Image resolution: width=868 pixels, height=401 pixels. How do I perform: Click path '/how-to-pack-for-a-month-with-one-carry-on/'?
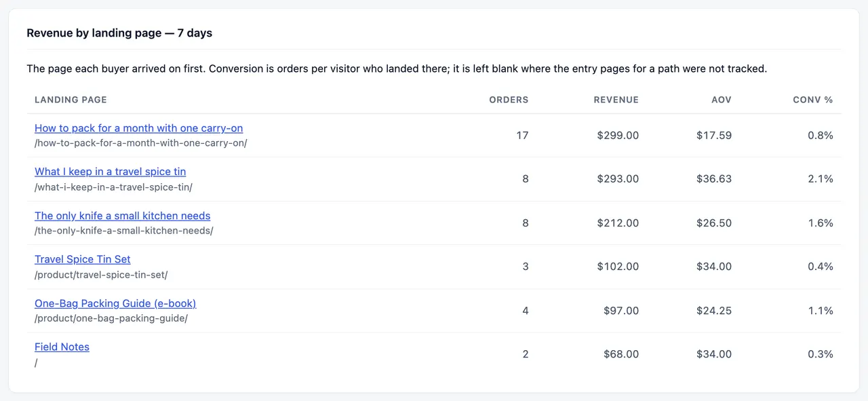[x=141, y=143]
